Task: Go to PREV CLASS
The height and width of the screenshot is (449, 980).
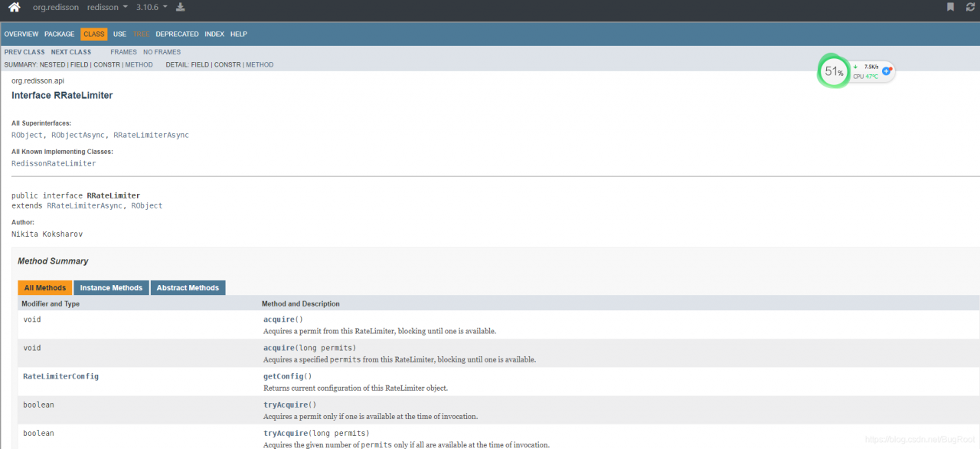Action: pyautogui.click(x=24, y=52)
